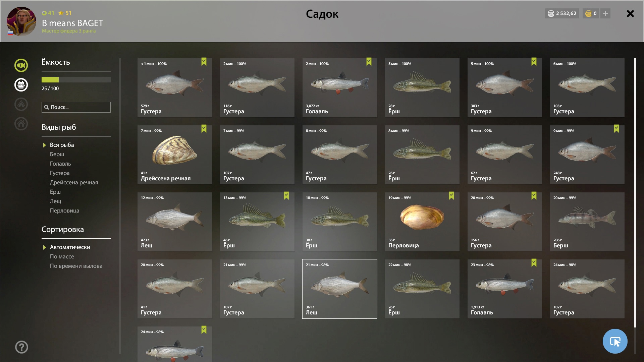Open the player avatar portrait

click(21, 21)
